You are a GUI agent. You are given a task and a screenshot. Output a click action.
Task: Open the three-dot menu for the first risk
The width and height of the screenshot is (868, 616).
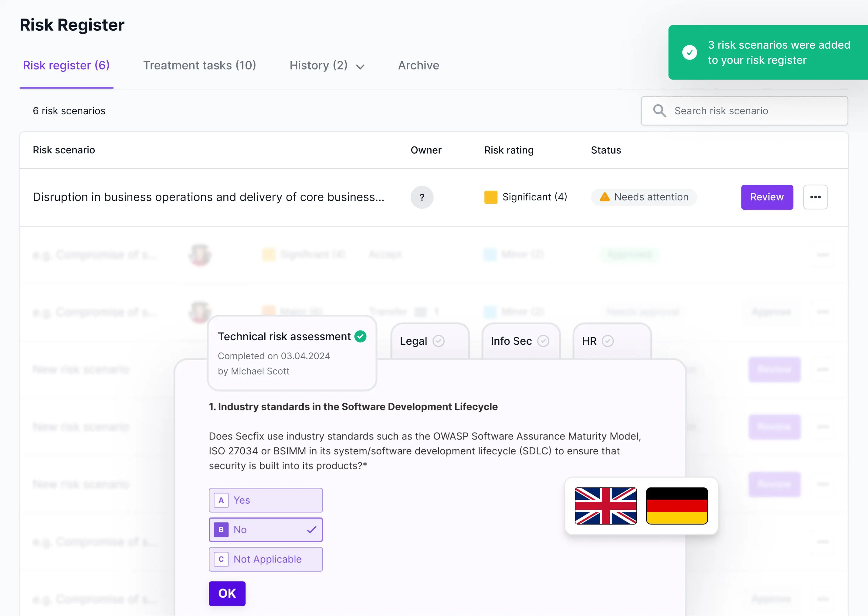815,197
